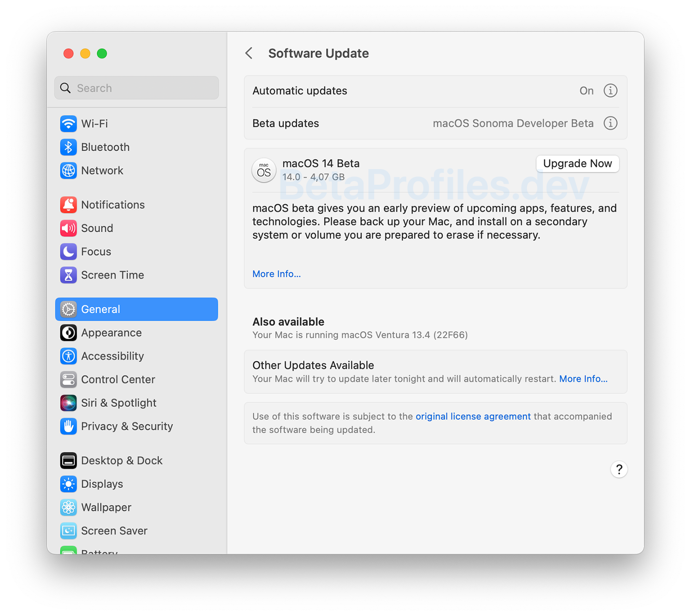This screenshot has height=616, width=691.
Task: Click the '14.0 - 4,07 GB' size text
Action: (313, 177)
